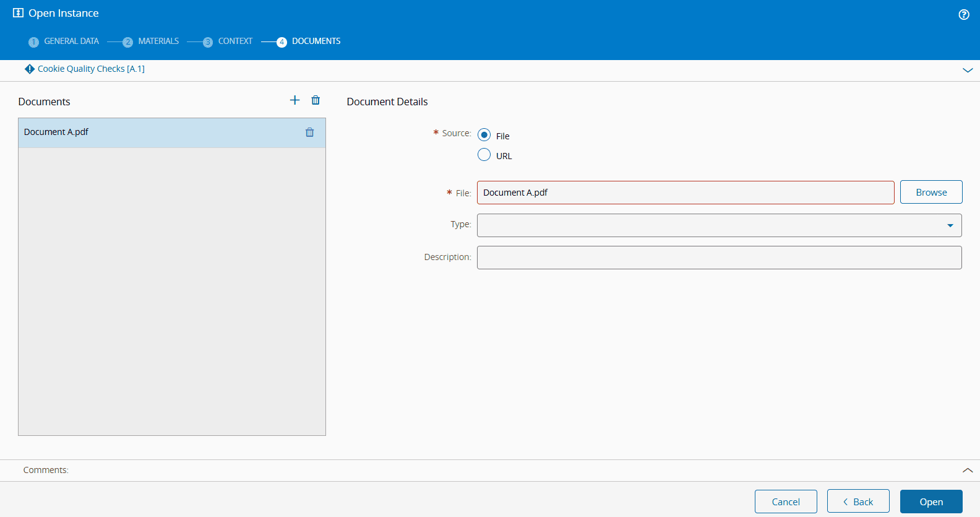980x517 pixels.
Task: Select Document A.pdf in the documents list
Action: pos(155,133)
